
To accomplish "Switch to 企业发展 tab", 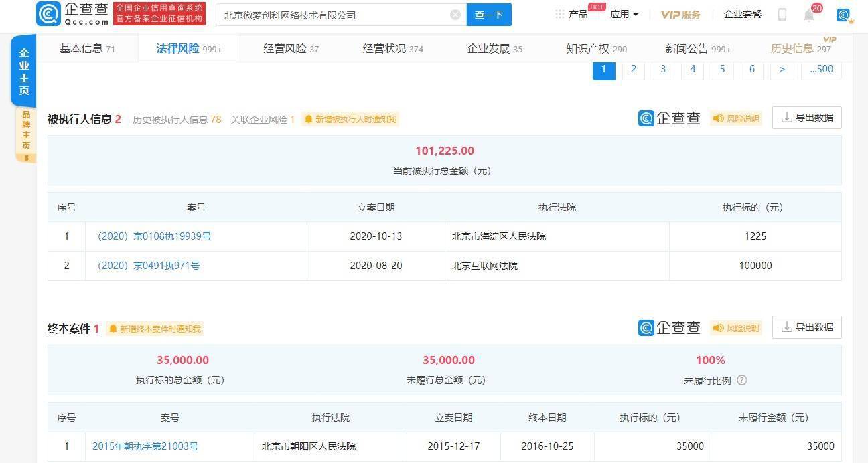I will pyautogui.click(x=495, y=48).
